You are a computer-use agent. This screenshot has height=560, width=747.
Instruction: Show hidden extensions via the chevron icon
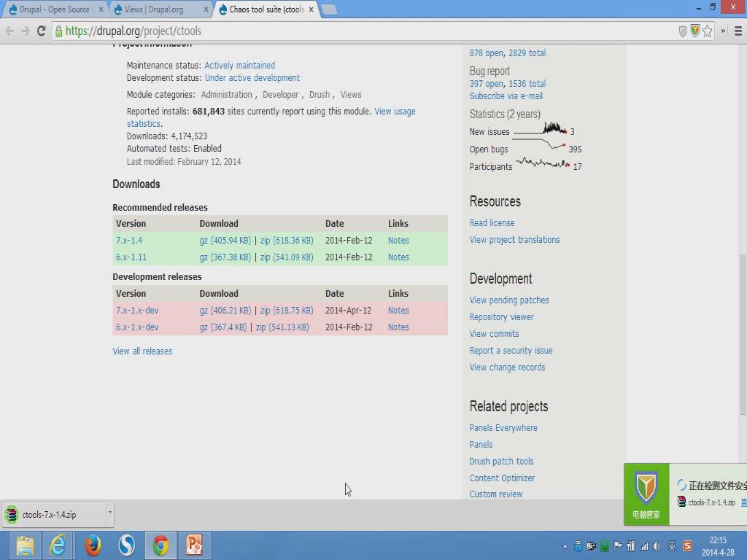[x=723, y=31]
